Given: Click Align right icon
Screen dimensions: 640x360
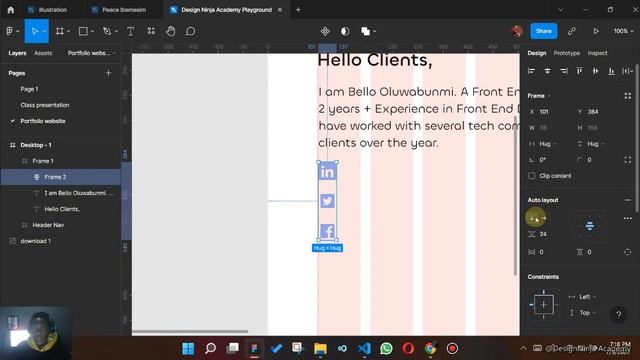Looking at the screenshot, I should (x=564, y=71).
